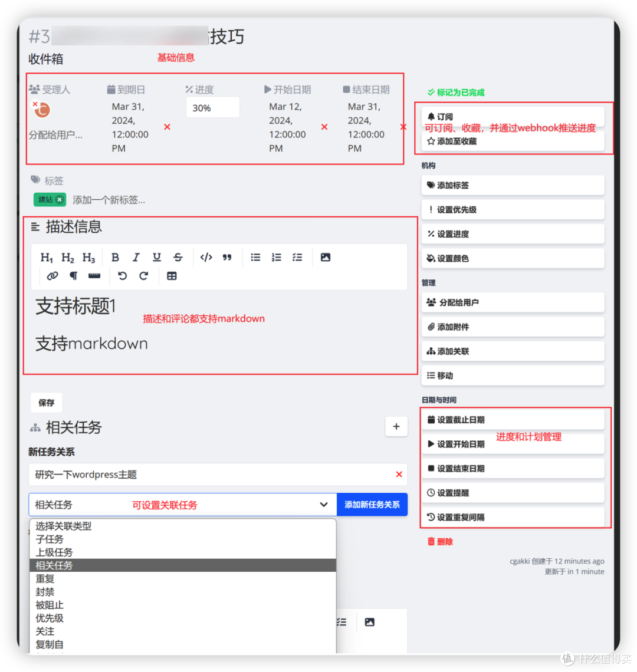Select 优先级 relation option
This screenshot has height=672, width=637.
click(183, 618)
